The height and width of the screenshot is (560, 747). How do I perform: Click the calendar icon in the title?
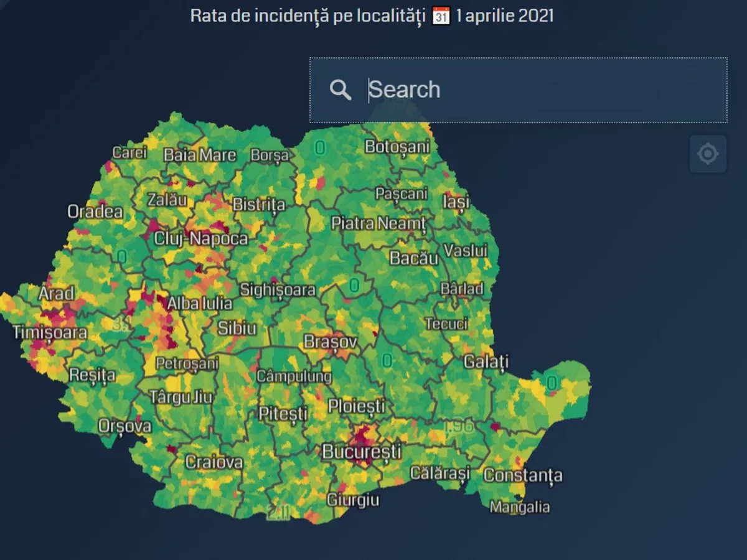click(441, 16)
